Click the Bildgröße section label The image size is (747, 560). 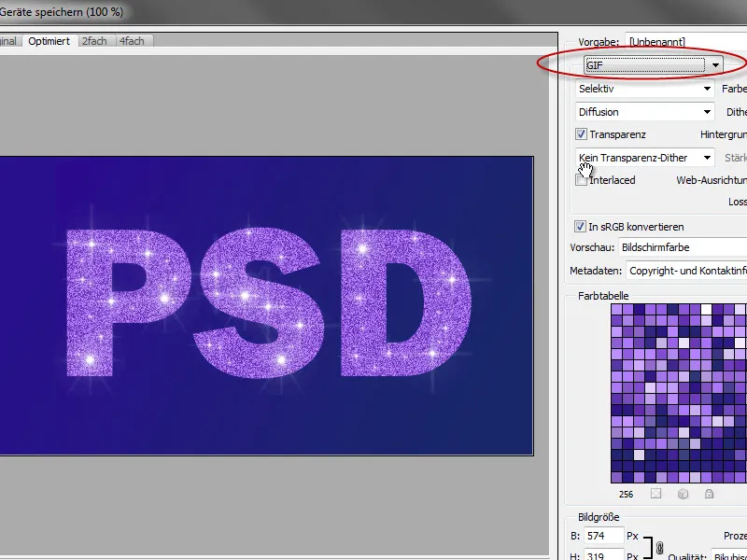[599, 517]
